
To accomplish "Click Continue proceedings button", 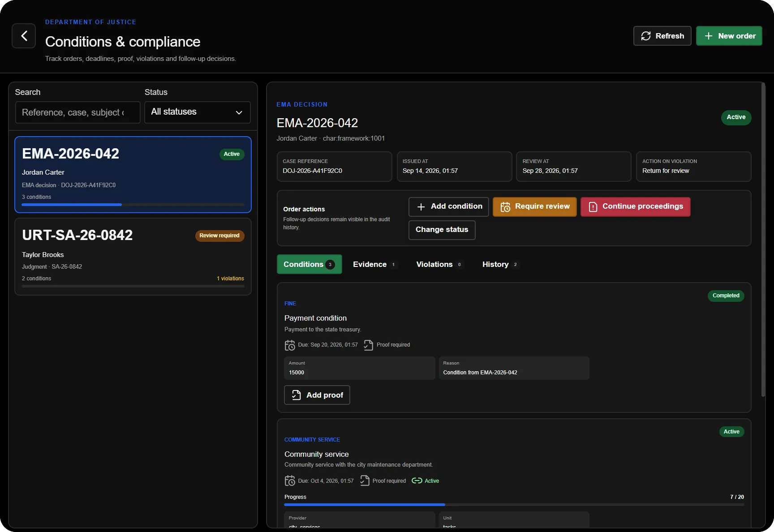I will click(x=636, y=206).
